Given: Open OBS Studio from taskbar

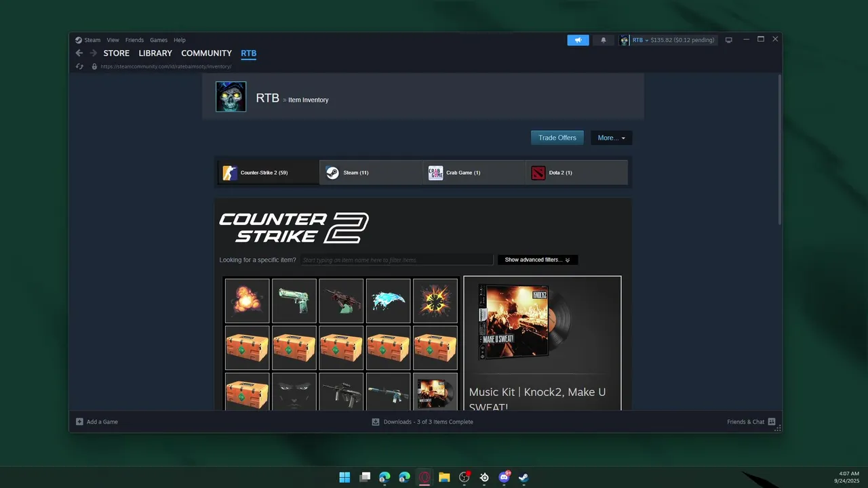Looking at the screenshot, I should coord(465,477).
